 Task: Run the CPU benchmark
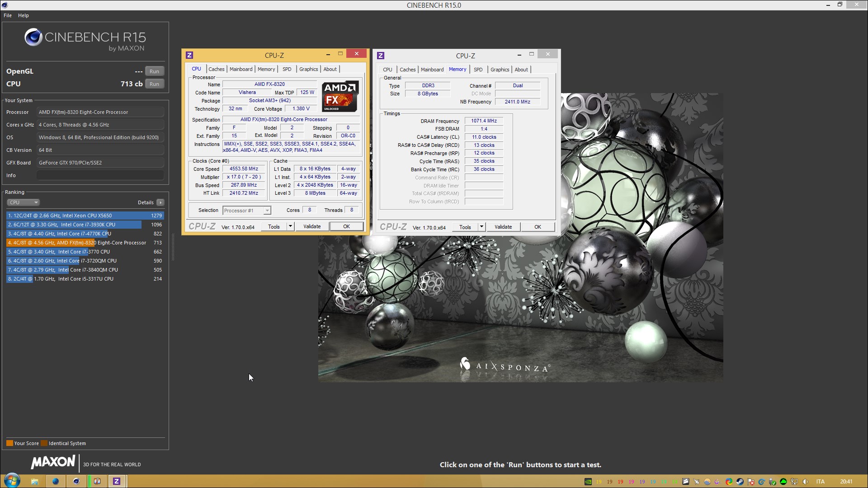(x=155, y=84)
